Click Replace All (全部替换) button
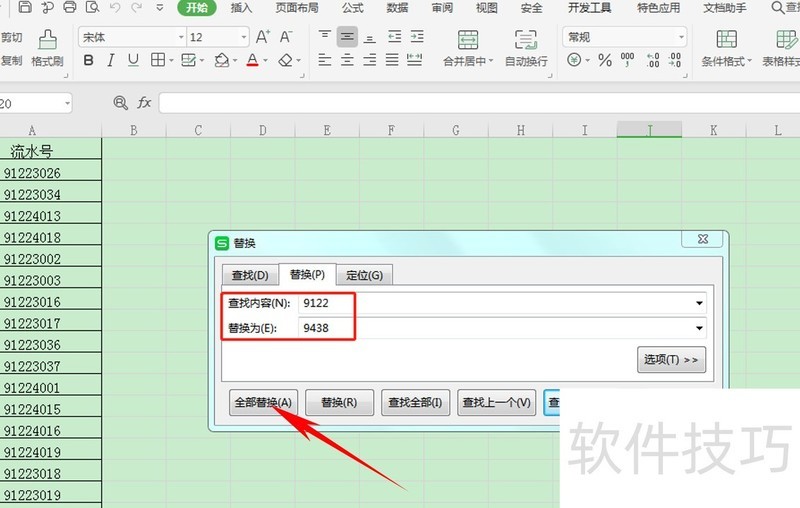800x508 pixels. 263,402
